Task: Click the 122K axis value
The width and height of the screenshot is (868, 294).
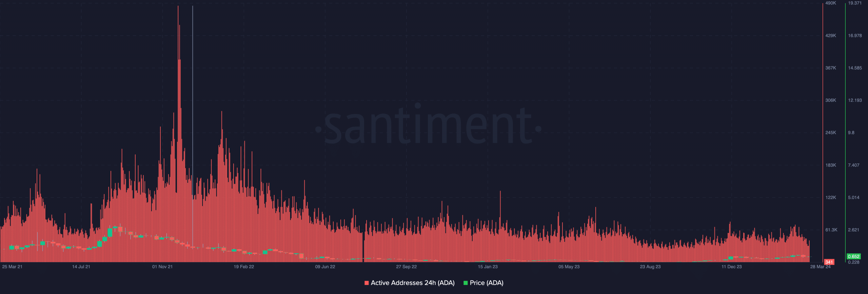Action: [831, 198]
